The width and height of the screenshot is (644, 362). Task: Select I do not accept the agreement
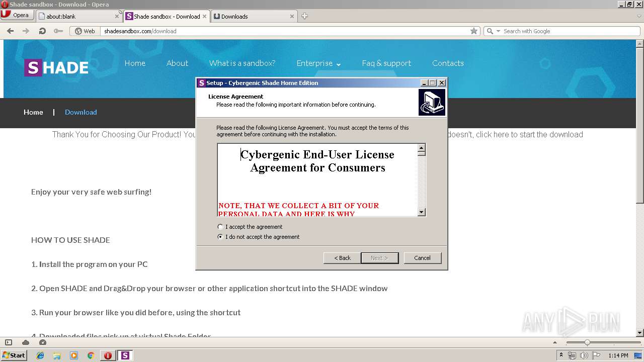click(259, 237)
